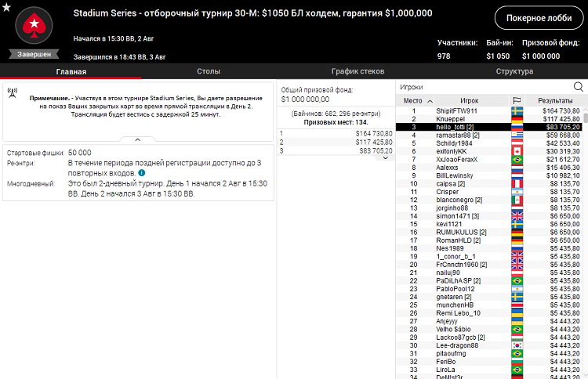Click the broadcast antenna icon in note
The image size is (588, 379).
13,93
